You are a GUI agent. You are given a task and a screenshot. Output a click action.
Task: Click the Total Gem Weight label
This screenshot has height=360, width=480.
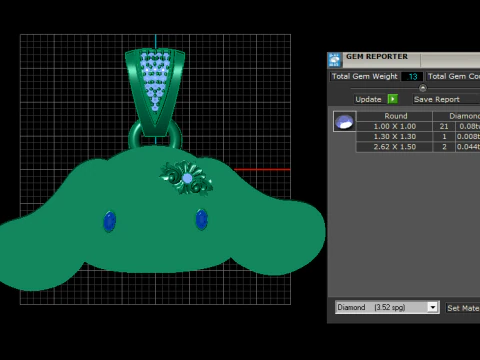click(365, 76)
